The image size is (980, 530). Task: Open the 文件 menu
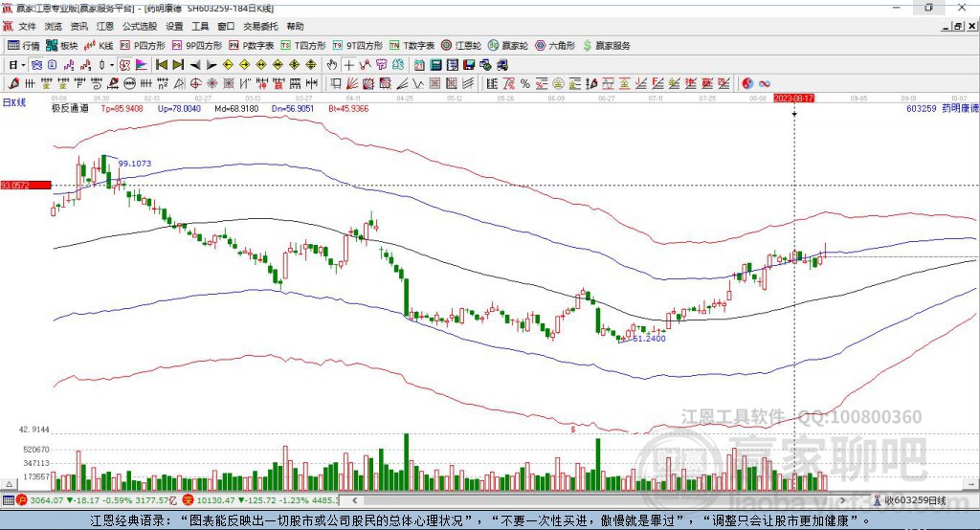(x=28, y=26)
